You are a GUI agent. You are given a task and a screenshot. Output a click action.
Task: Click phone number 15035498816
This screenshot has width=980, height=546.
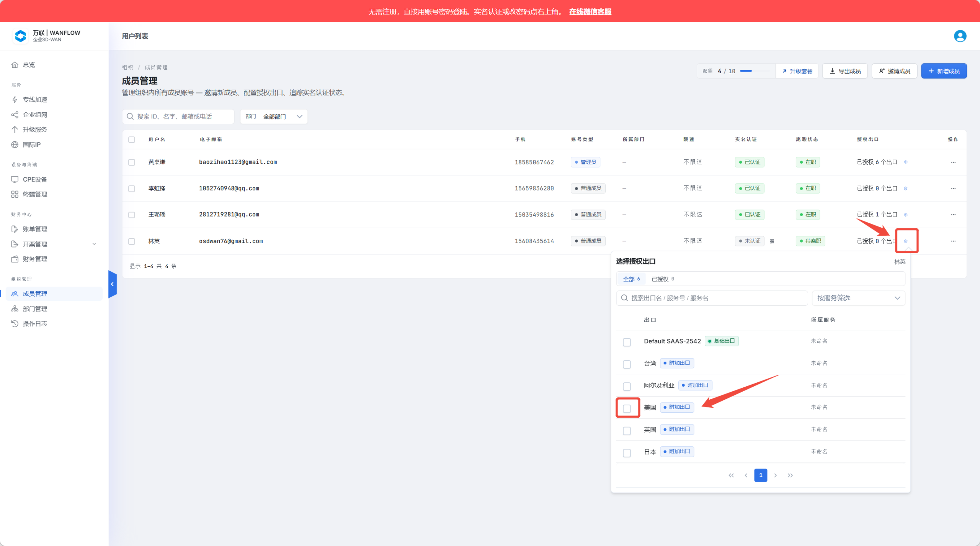tap(534, 215)
